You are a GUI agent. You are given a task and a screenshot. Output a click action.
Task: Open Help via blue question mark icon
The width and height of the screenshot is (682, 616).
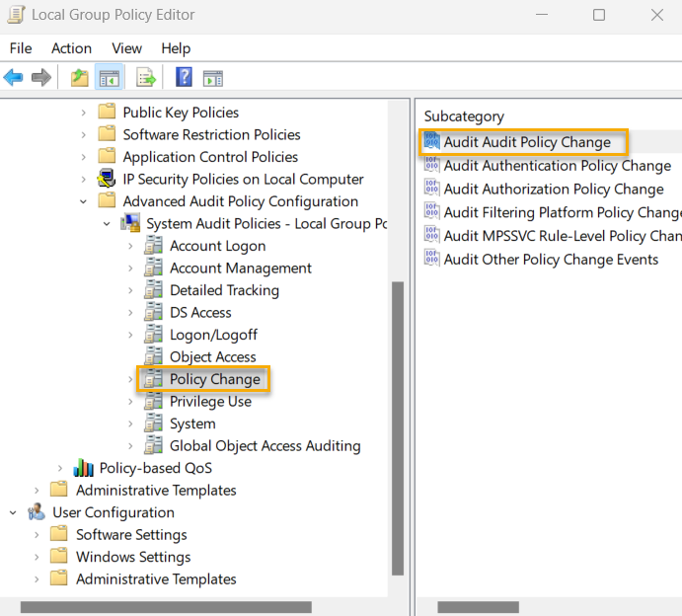tap(184, 78)
